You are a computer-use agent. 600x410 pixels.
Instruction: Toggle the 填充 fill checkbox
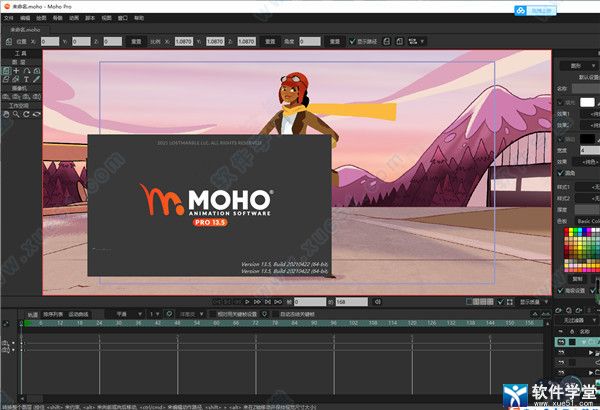561,103
